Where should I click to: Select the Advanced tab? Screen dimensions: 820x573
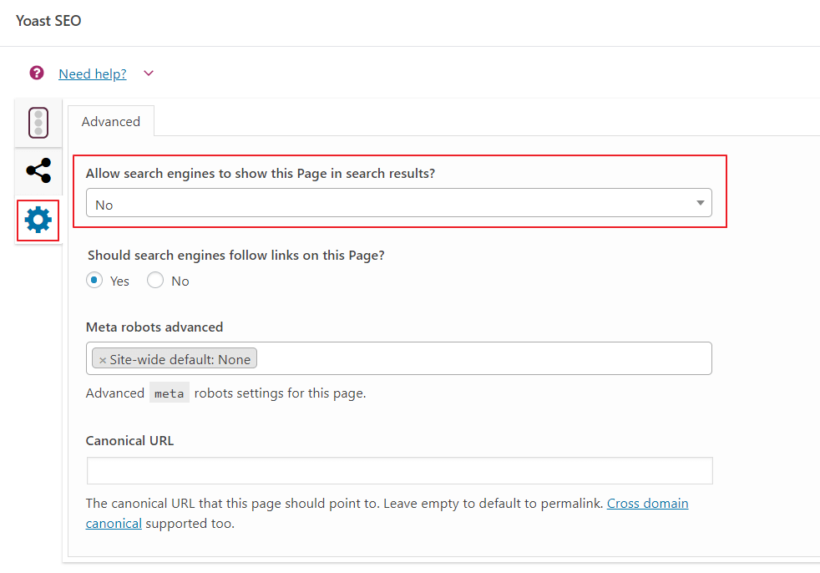pos(111,121)
